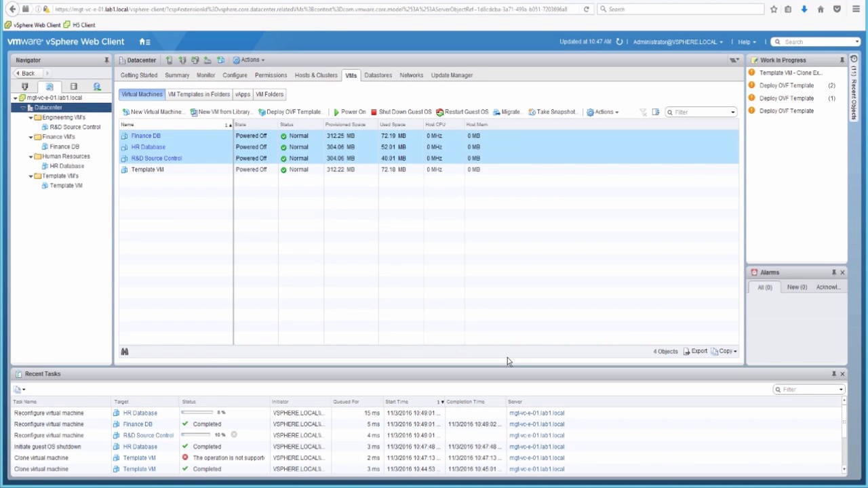Open the Finance DB link in VM list

[146, 136]
